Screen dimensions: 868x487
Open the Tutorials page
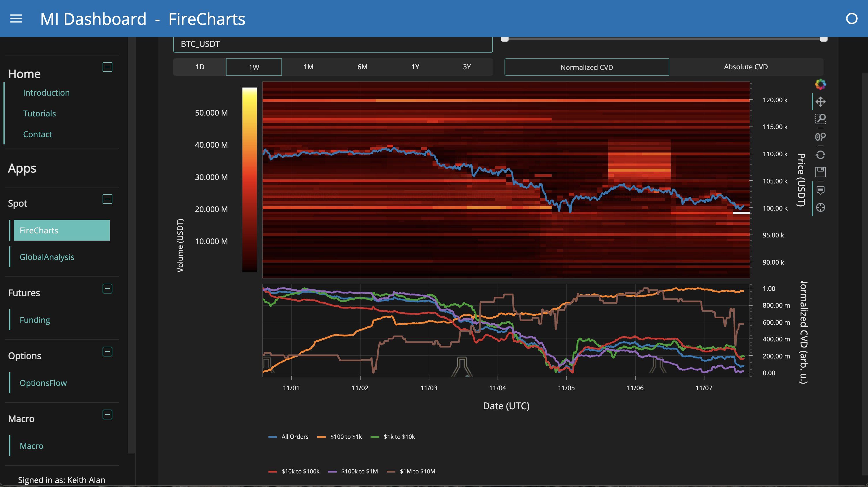39,113
